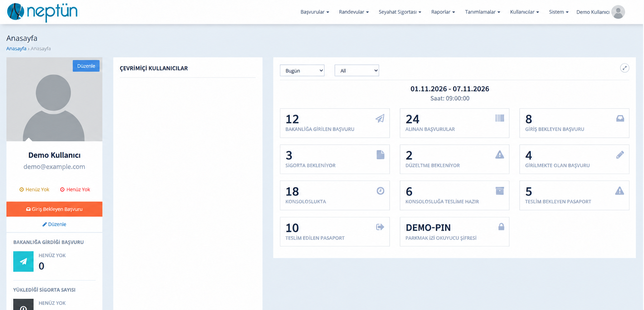
Task: Click the number 18 on Konsoloslukta card
Action: click(x=292, y=192)
